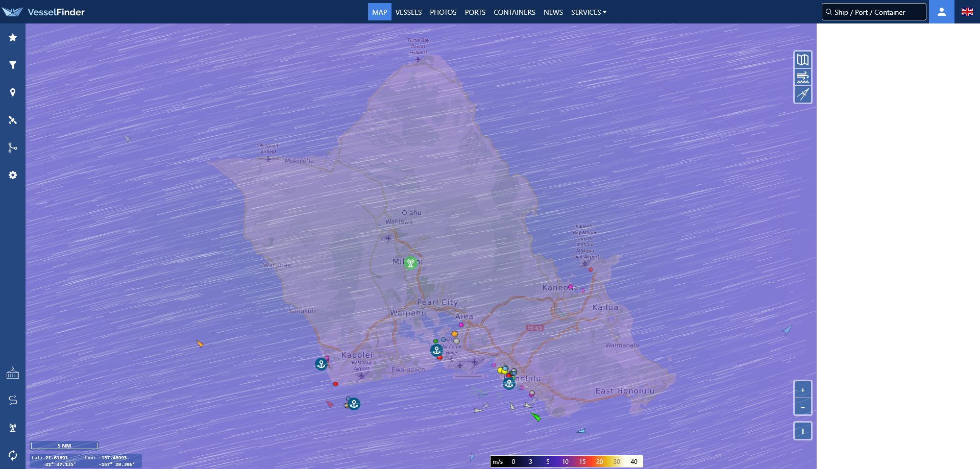This screenshot has width=980, height=469.
Task: Open the map type selector
Action: pyautogui.click(x=803, y=60)
